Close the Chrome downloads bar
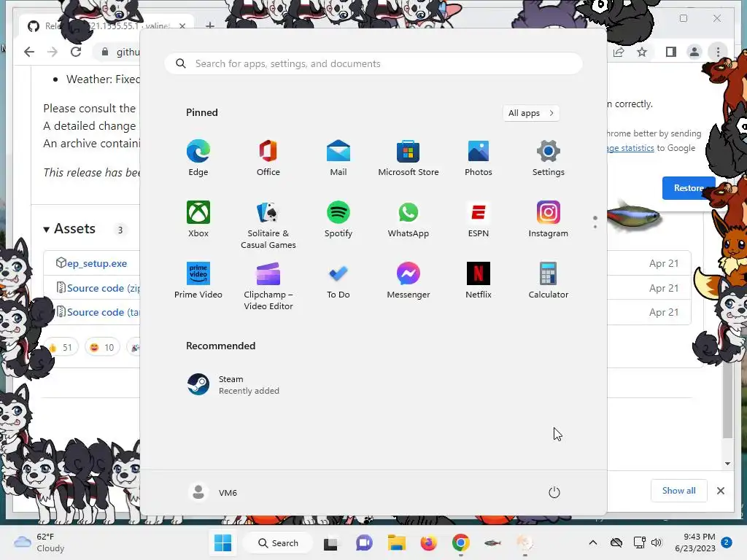This screenshot has height=560, width=747. click(720, 491)
